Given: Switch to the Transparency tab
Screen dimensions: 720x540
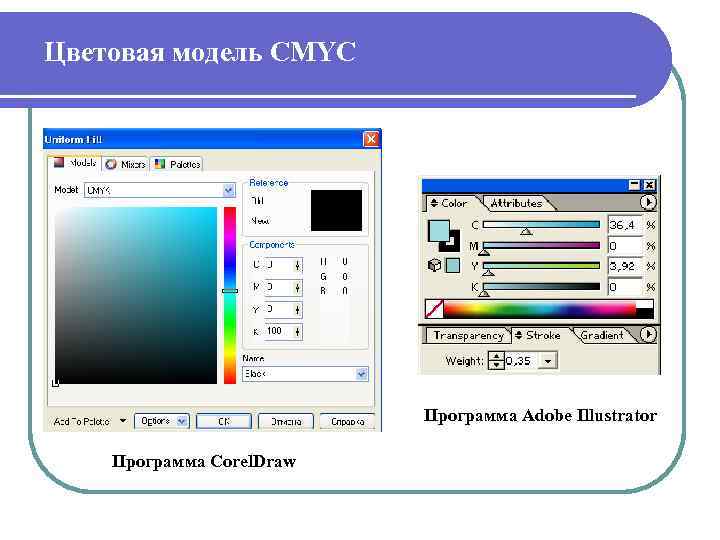Looking at the screenshot, I should coord(468,336).
